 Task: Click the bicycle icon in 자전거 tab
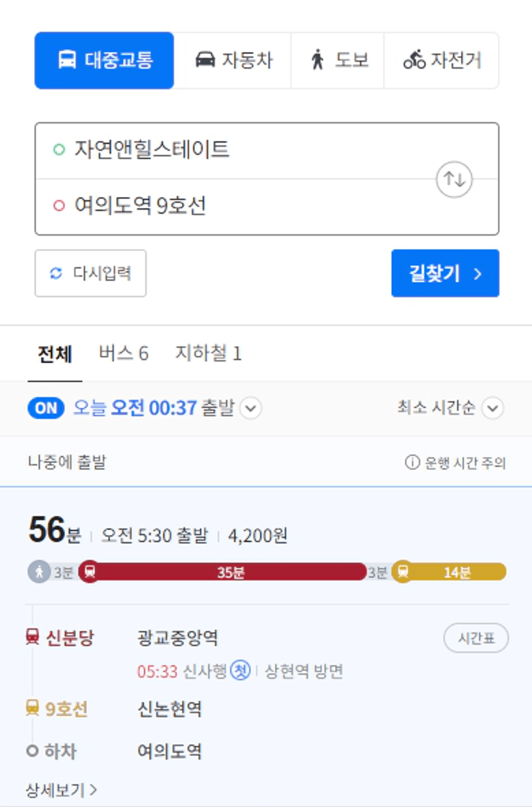(x=414, y=60)
